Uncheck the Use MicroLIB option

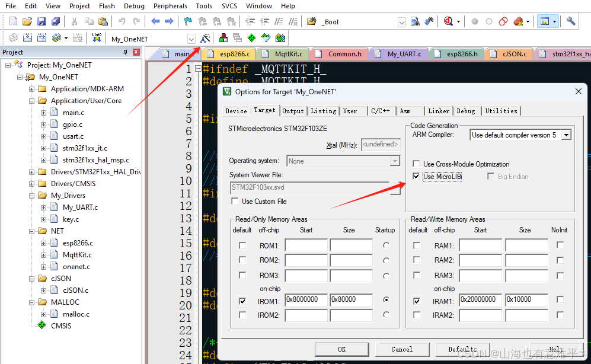[x=417, y=175]
